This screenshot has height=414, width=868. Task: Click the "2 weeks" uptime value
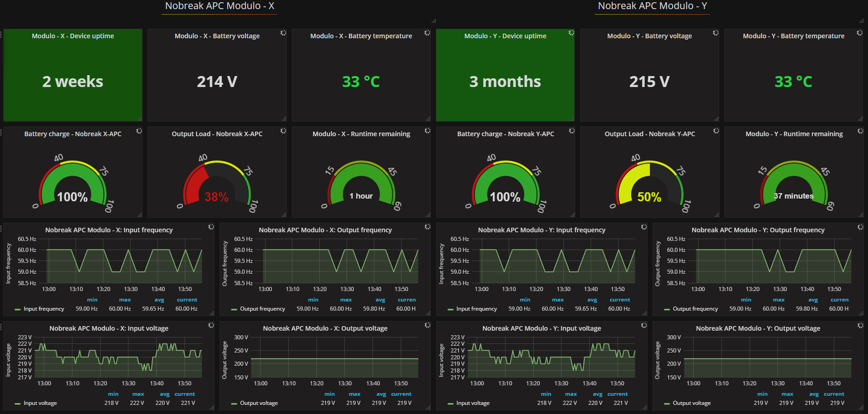[x=73, y=82]
